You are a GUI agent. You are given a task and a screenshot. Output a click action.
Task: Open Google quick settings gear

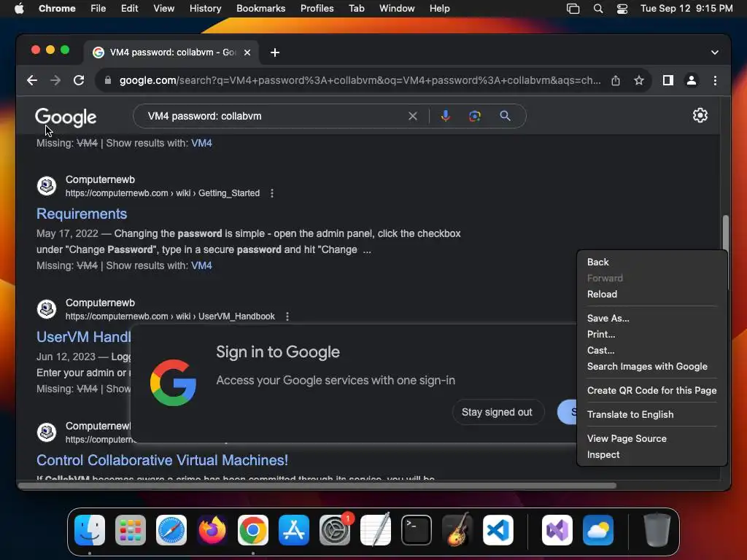tap(700, 115)
